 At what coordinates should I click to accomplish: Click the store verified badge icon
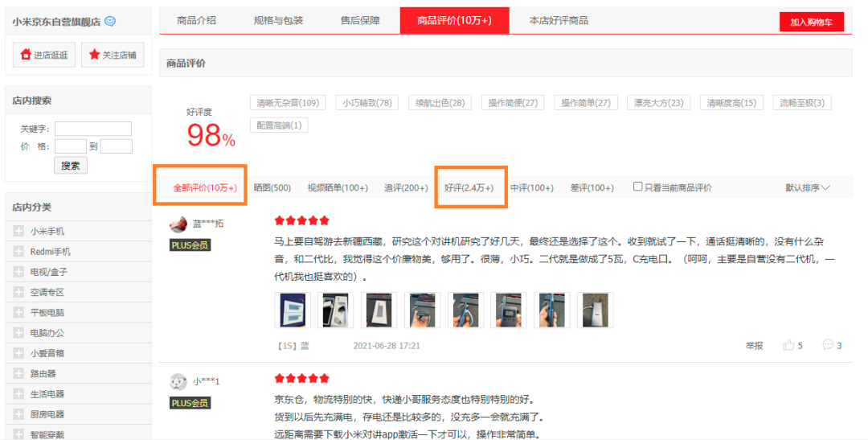coord(110,21)
